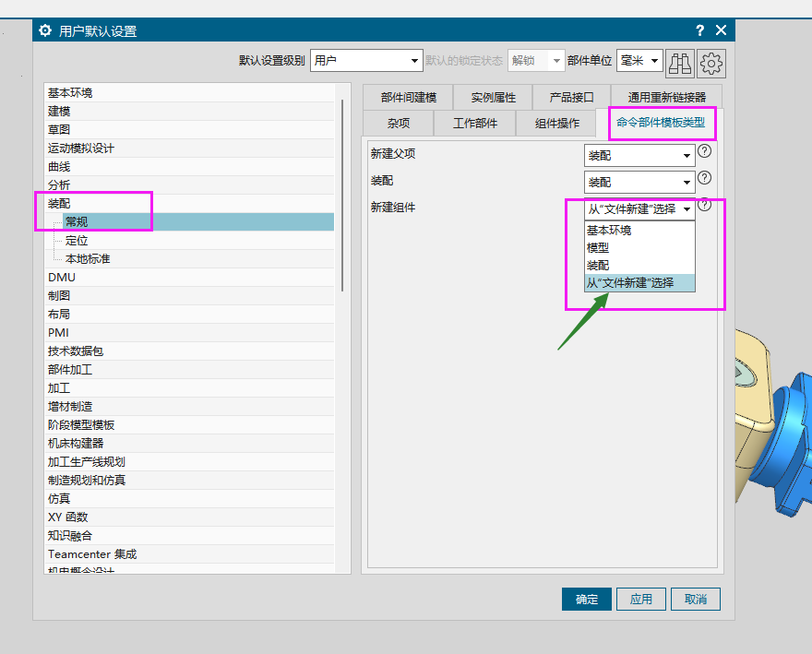Select 建模 in the category tree

pyautogui.click(x=189, y=112)
